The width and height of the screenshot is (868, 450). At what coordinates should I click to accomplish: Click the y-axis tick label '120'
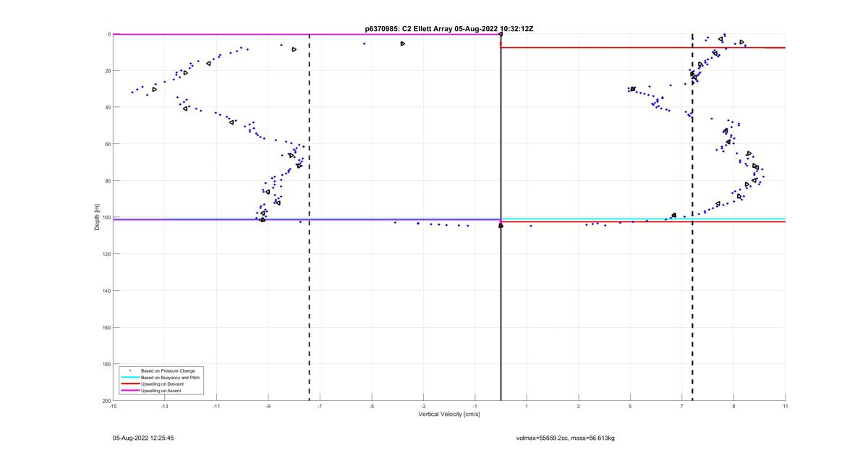coord(106,254)
